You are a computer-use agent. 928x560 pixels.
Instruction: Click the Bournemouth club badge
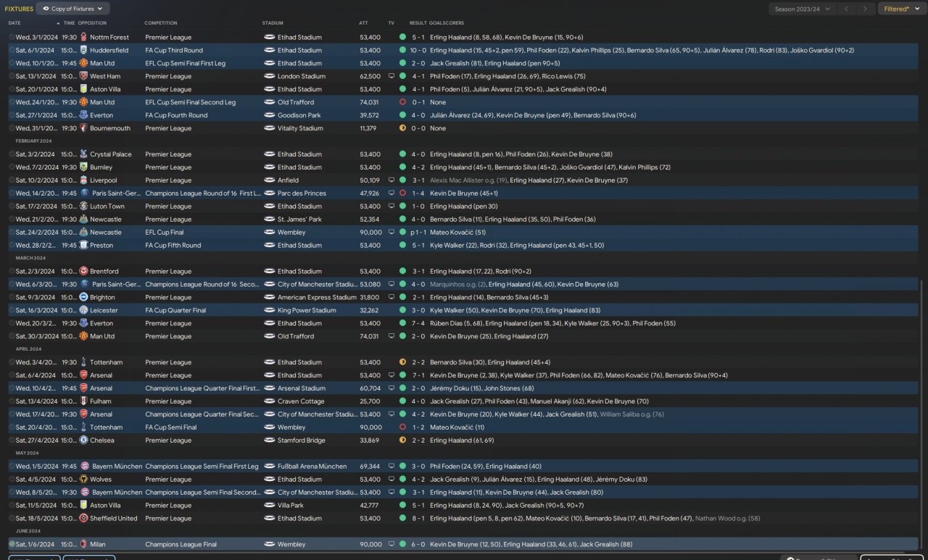click(84, 128)
